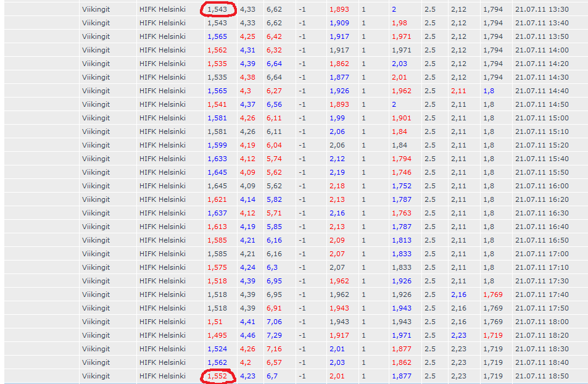Click the 7,06 odds in the 18:00 row
Image resolution: width=588 pixels, height=384 pixels.
[x=274, y=322]
